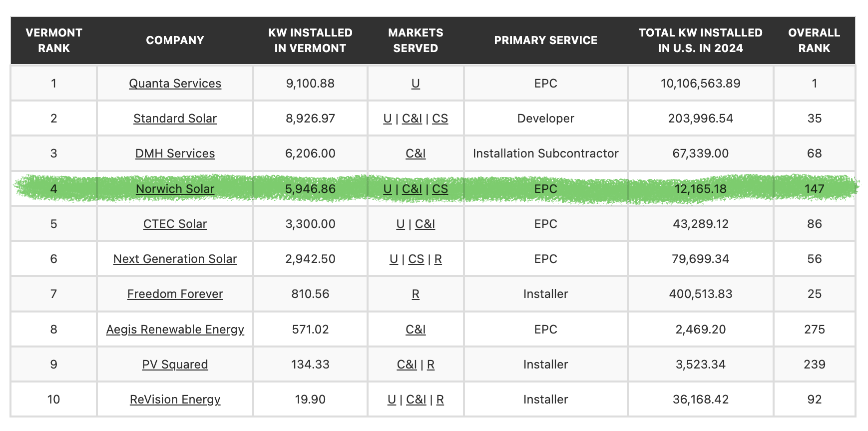Click the Overall Rank column header
Viewport: 868px width, 431px height.
pos(814,40)
